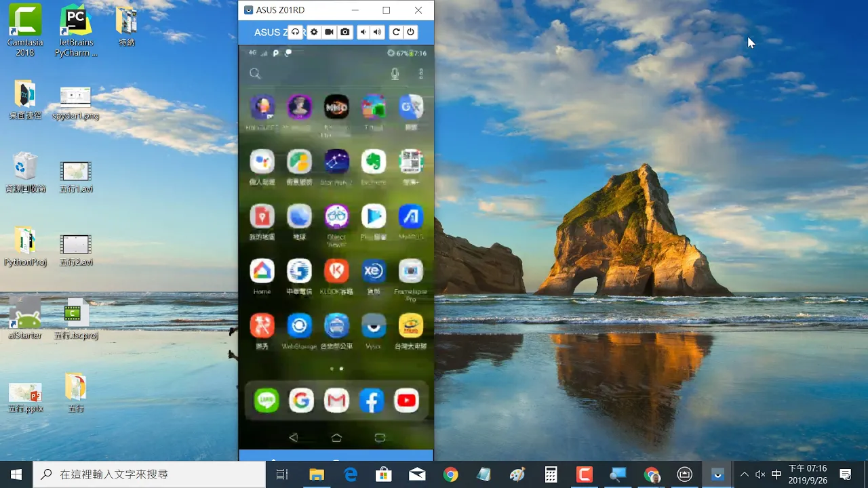Open the 地球 Google Earth app

pyautogui.click(x=299, y=217)
